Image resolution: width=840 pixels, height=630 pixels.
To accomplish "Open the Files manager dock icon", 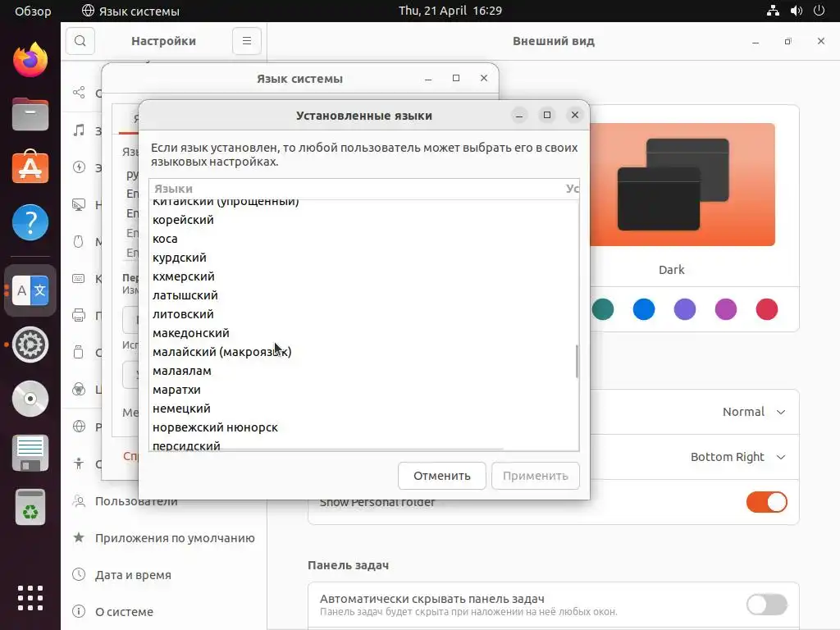I will coord(30,114).
